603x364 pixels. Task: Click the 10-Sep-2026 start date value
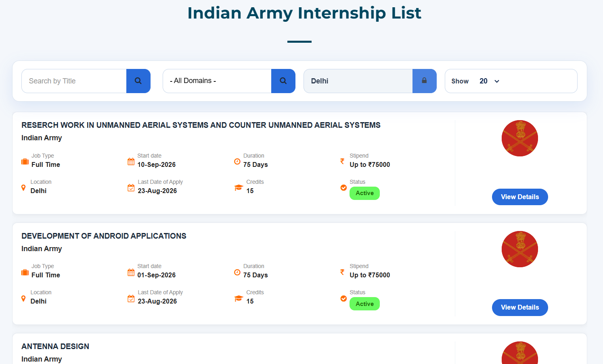[157, 164]
